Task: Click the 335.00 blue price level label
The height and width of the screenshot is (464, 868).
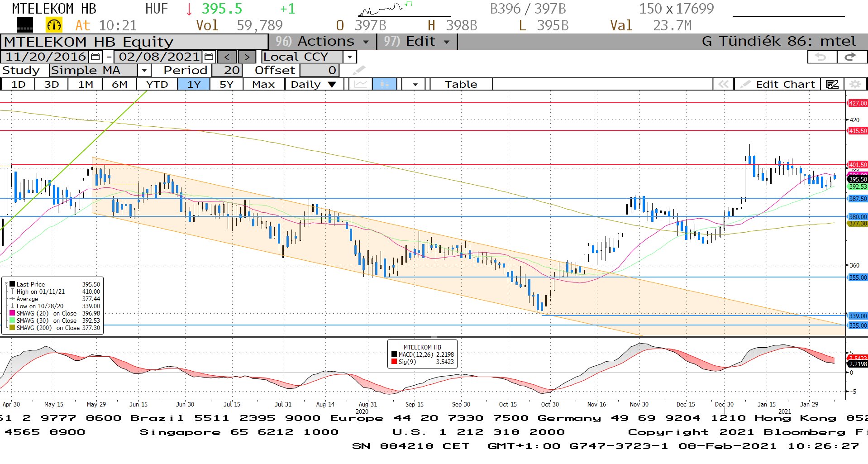Action: [857, 325]
